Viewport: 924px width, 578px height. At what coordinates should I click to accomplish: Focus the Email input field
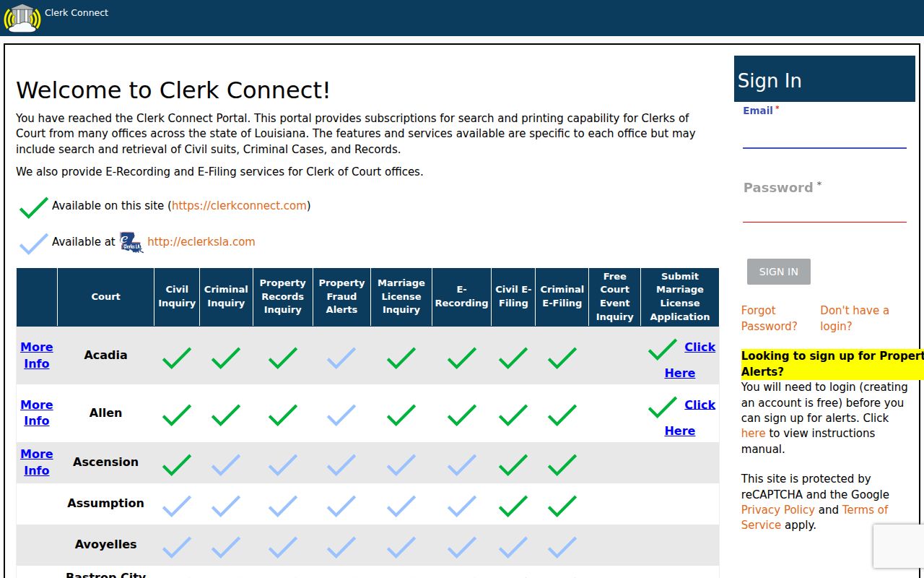[824, 136]
